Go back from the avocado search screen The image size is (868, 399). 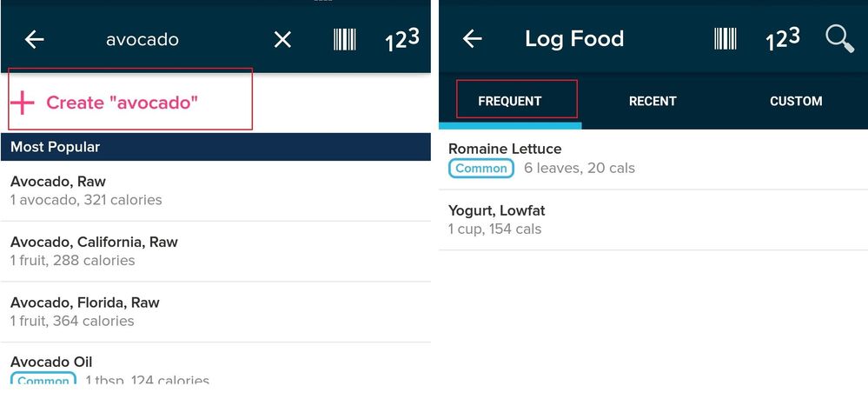pyautogui.click(x=35, y=39)
